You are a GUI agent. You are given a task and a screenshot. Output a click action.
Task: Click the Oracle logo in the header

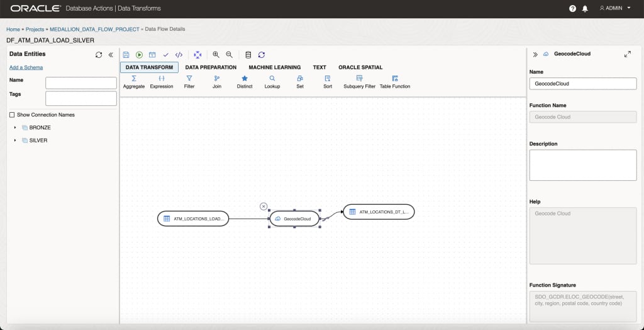pyautogui.click(x=36, y=8)
